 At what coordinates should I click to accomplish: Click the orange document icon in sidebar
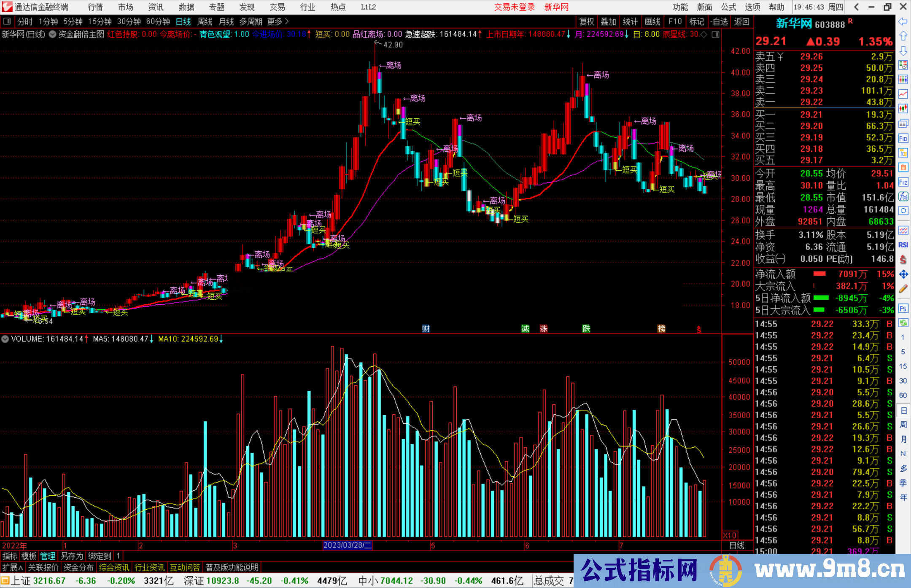click(903, 167)
